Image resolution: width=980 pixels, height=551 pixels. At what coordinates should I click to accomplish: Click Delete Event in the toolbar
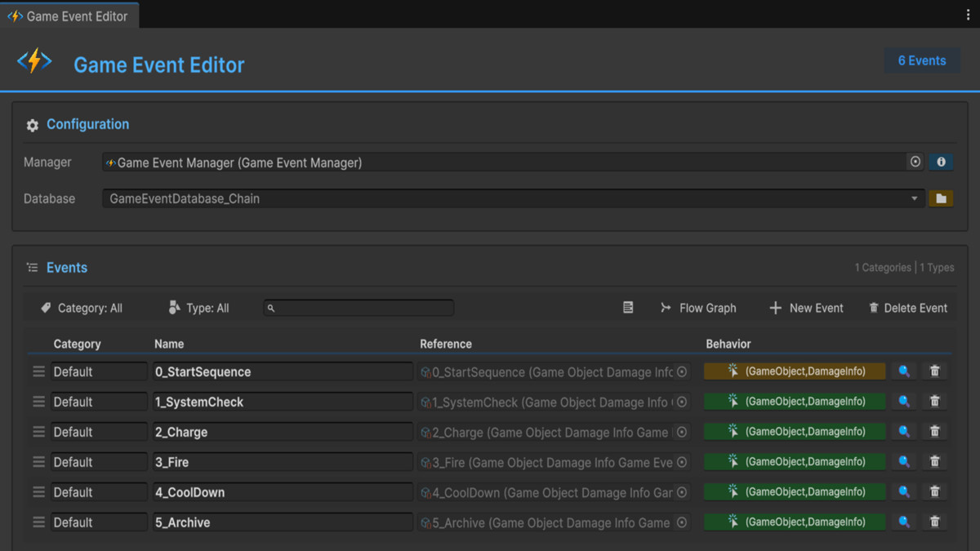click(908, 308)
